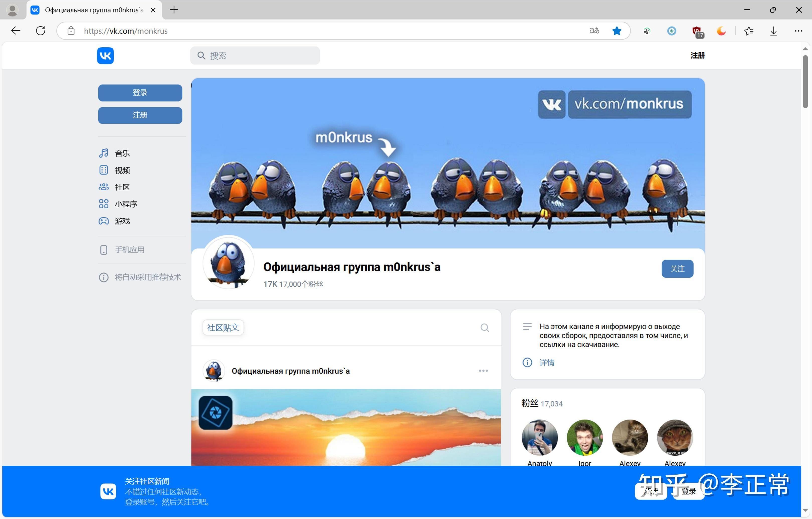Open 游戏 in the sidebar
812x519 pixels.
click(122, 221)
